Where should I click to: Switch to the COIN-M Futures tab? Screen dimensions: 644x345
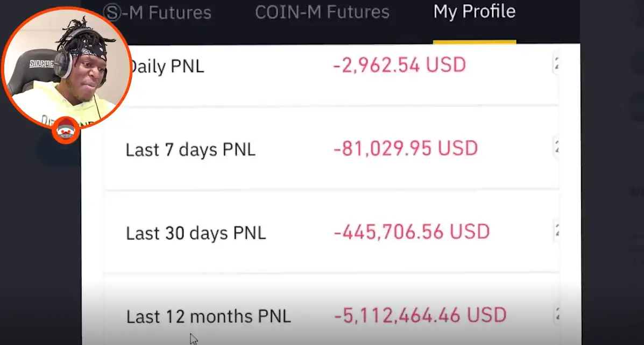pos(322,12)
